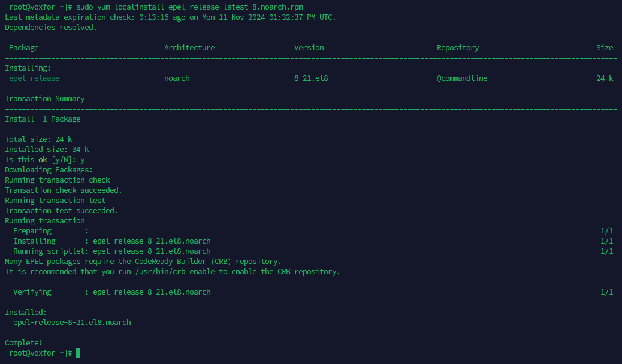Click the noarch architecture value in table
Screen dimensions: 622x364
pyautogui.click(x=177, y=78)
